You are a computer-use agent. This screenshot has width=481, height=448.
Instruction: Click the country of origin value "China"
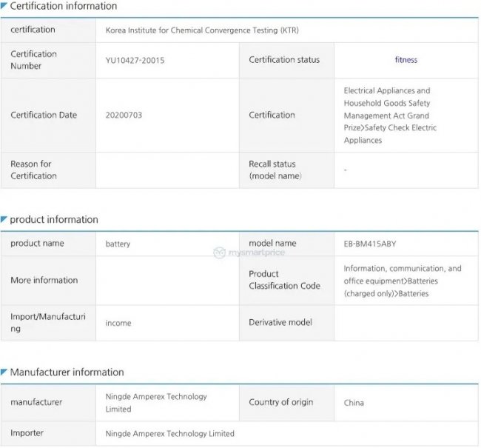(x=354, y=403)
